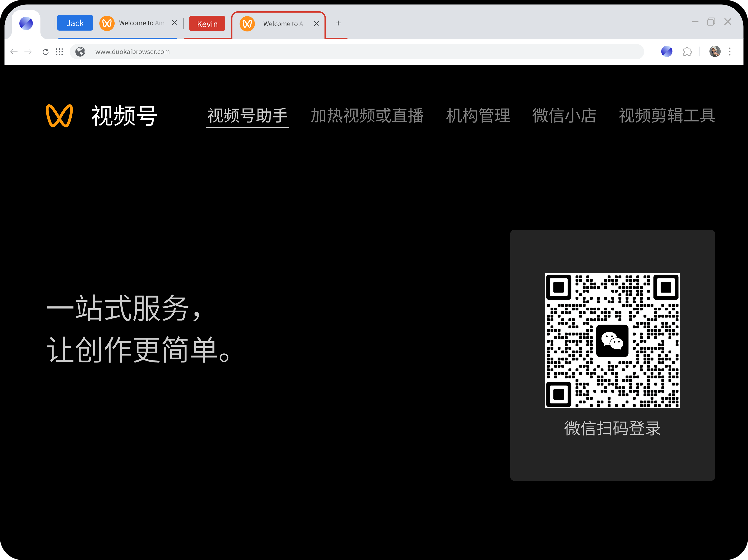Open the 机构管理 nav item
748x560 pixels.
(x=478, y=116)
